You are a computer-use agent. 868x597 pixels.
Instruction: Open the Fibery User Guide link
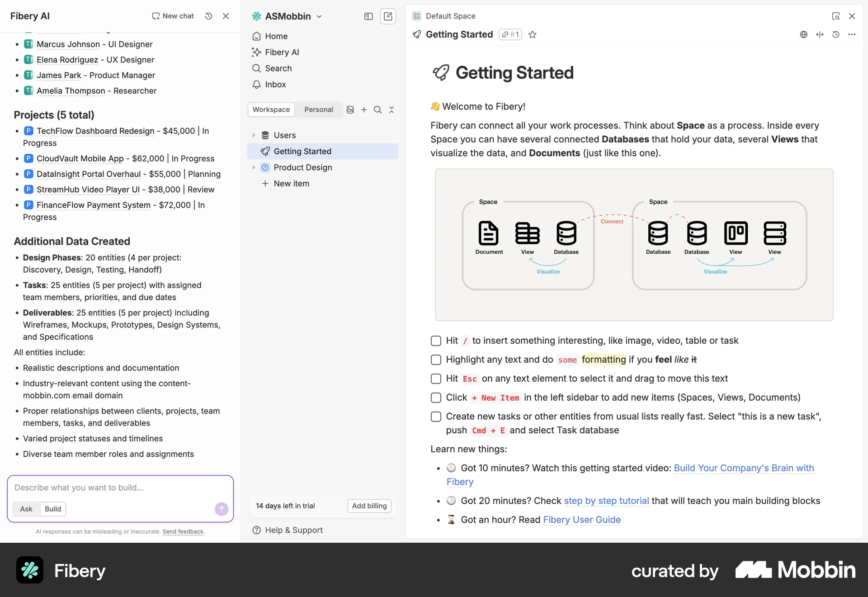pyautogui.click(x=581, y=520)
